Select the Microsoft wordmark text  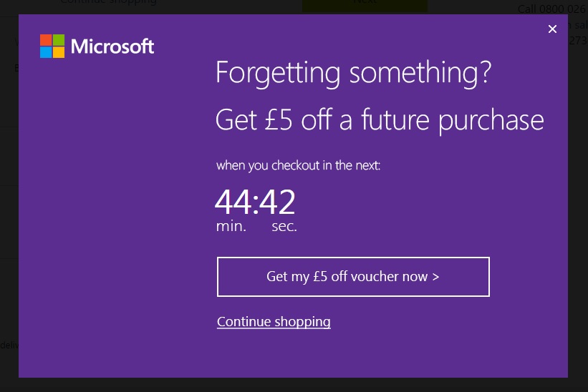click(x=112, y=46)
